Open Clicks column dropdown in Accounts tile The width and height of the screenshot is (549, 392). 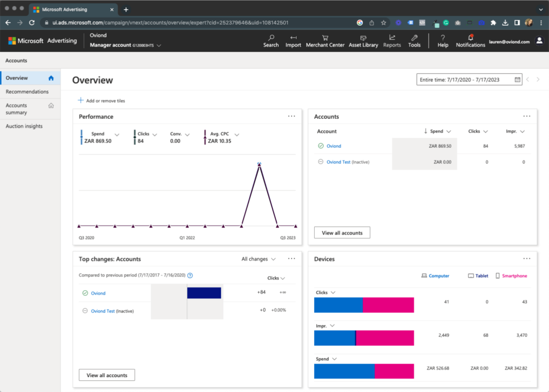(486, 132)
